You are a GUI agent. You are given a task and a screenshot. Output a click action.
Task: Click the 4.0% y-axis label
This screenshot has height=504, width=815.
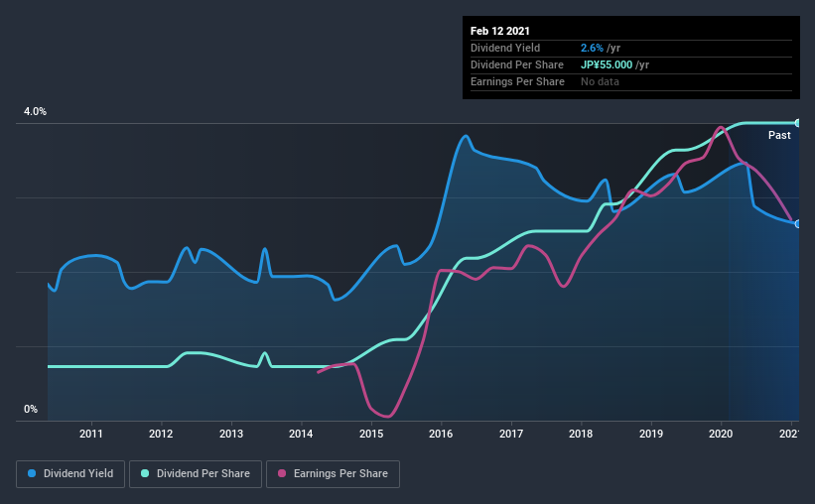tap(35, 111)
